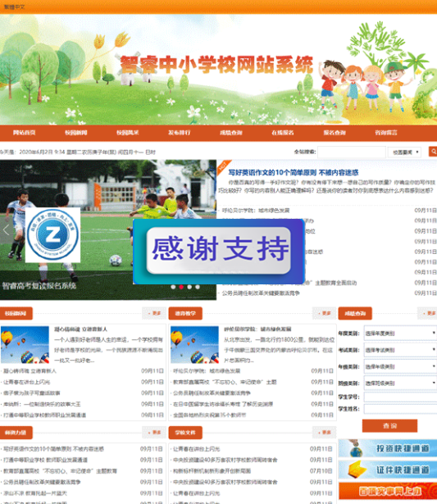Open the 选择年度类别 dropdown
437x504 pixels.
pyautogui.click(x=400, y=334)
